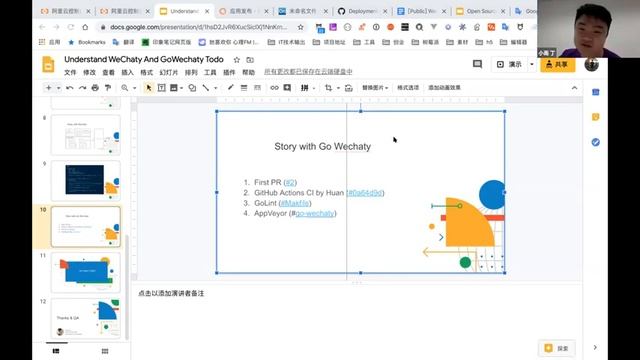Open the present options dropdown arrow
The height and width of the screenshot is (360, 640).
531,64
